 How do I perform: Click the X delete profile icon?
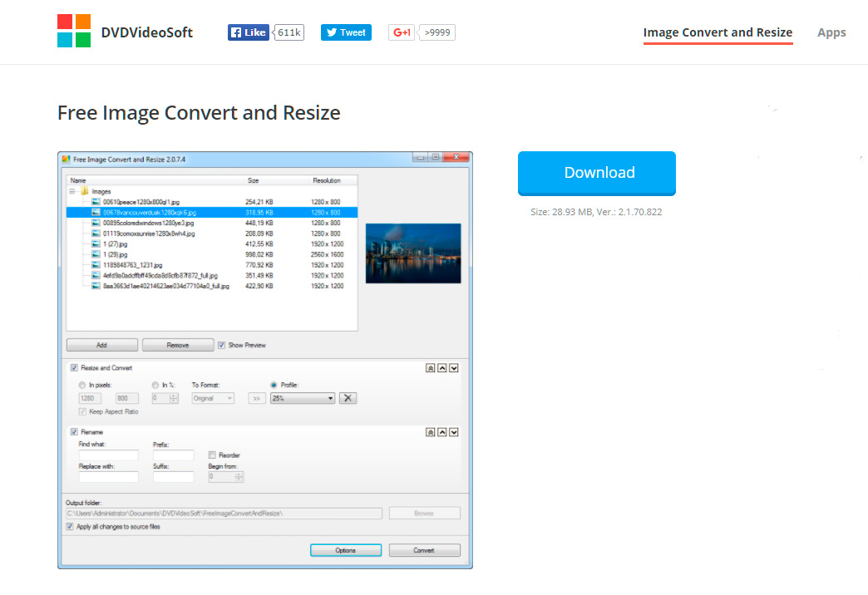coord(348,398)
